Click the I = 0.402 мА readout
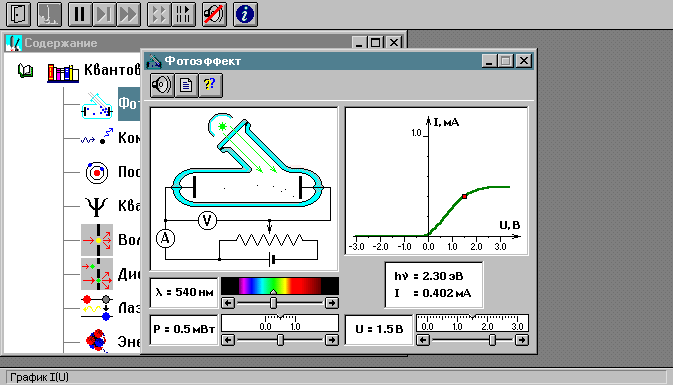This screenshot has width=673, height=385. pyautogui.click(x=433, y=293)
